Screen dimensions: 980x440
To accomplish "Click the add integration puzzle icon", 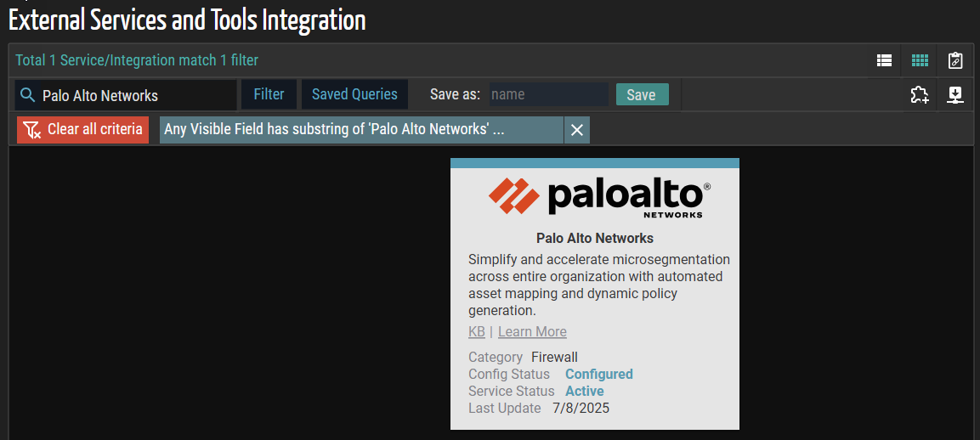I will [920, 94].
